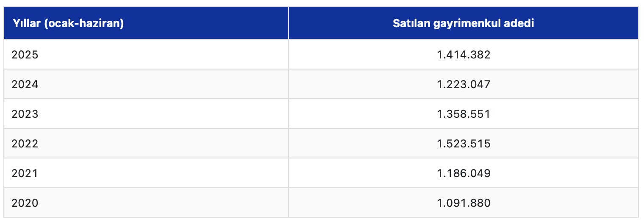The height and width of the screenshot is (222, 644).
Task: Click the '(ocak-haziran)' text in the header
Action: (x=83, y=23)
